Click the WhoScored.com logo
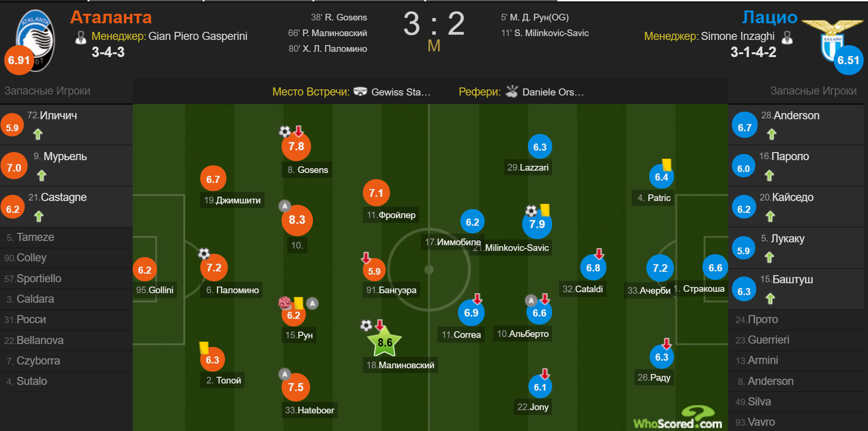Screen dimensions: 868x431 click(678, 418)
